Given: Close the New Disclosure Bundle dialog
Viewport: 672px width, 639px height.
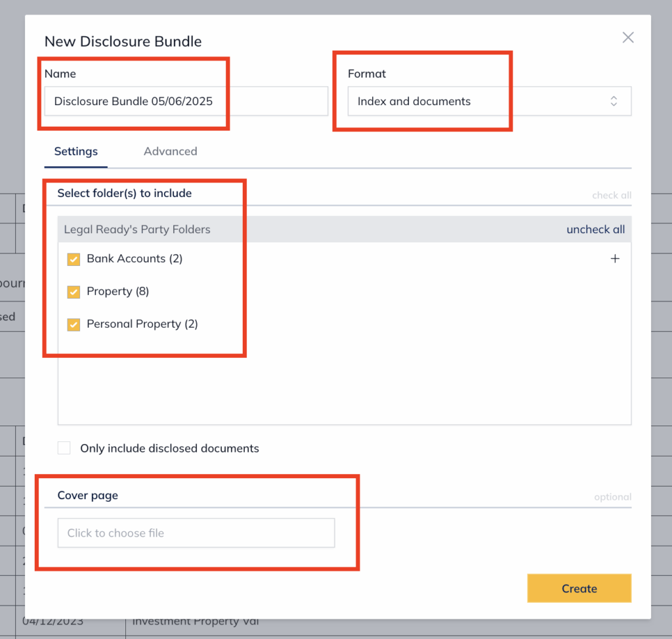Looking at the screenshot, I should [x=628, y=38].
